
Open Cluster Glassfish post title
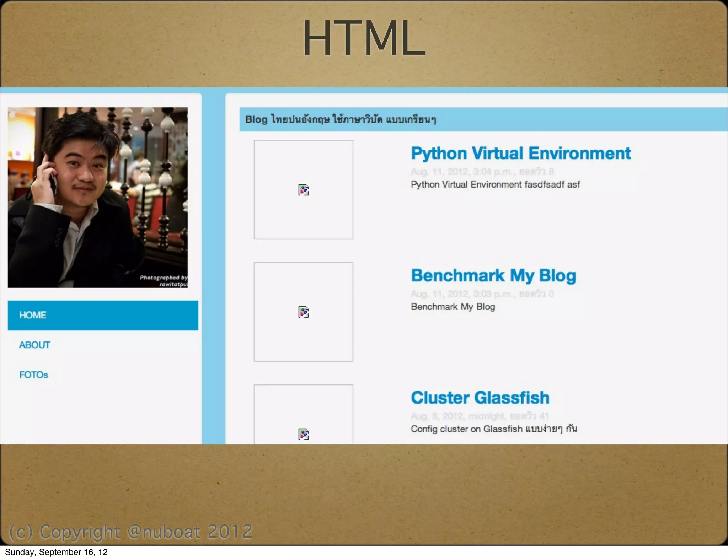(480, 398)
